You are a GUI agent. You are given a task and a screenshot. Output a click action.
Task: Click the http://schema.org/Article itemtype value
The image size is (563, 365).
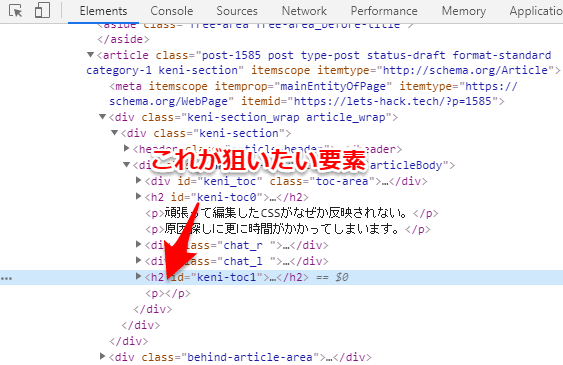coord(465,70)
